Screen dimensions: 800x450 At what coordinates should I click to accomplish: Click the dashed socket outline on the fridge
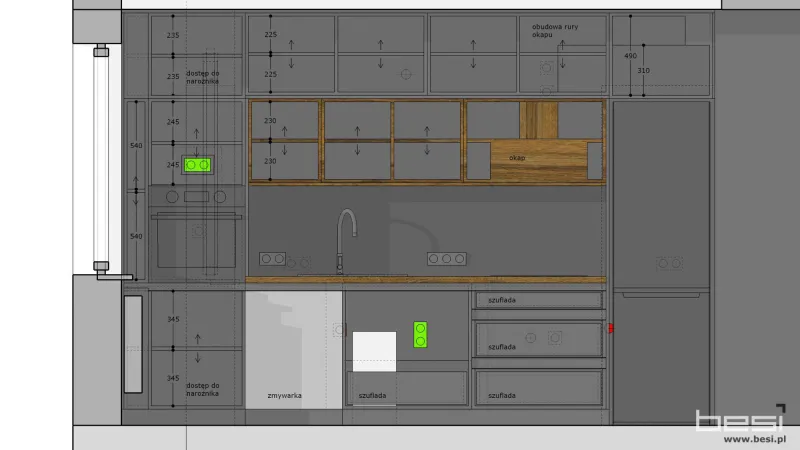(669, 263)
